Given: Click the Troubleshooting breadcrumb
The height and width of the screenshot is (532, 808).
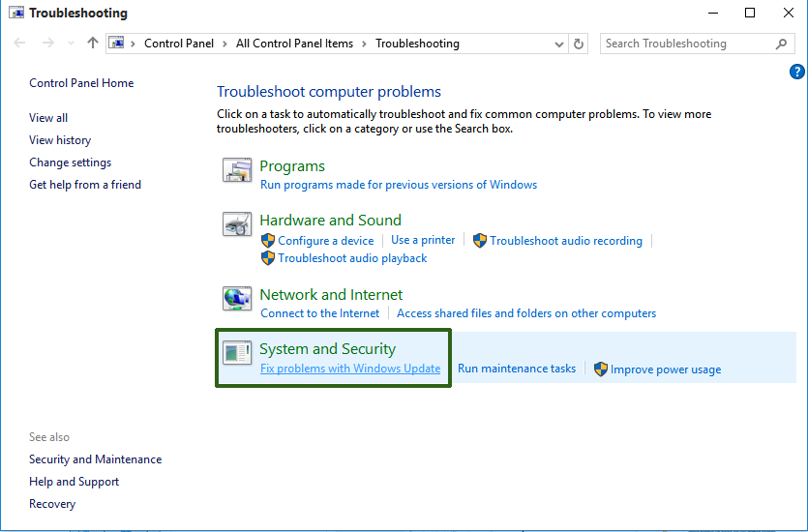Looking at the screenshot, I should pyautogui.click(x=417, y=44).
